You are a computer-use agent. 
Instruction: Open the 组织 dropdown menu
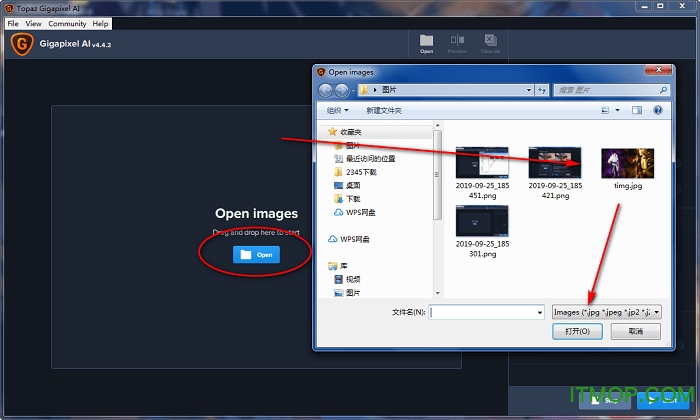tap(337, 110)
